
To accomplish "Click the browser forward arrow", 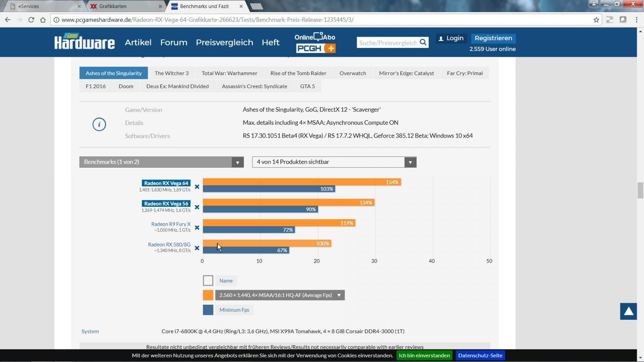I will [19, 20].
